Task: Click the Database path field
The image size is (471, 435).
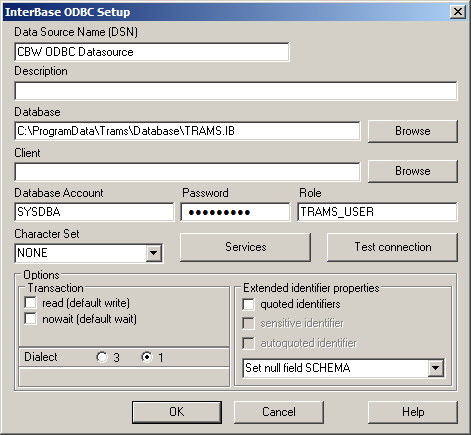Action: [187, 131]
